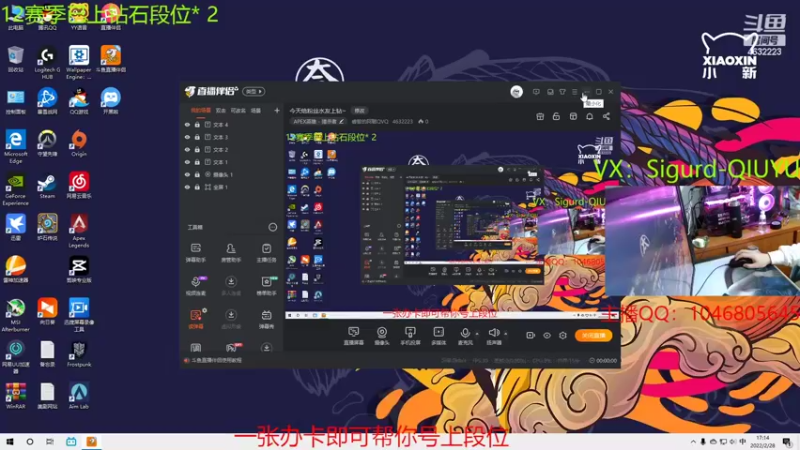
Task: Click the greyed download tool next to the orange tool
Action: (x=231, y=319)
